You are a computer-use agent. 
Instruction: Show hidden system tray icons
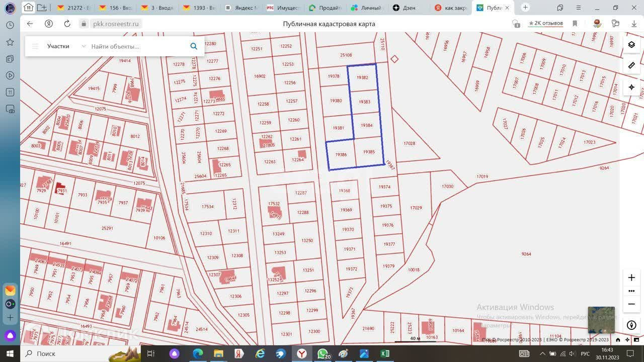pos(542,353)
